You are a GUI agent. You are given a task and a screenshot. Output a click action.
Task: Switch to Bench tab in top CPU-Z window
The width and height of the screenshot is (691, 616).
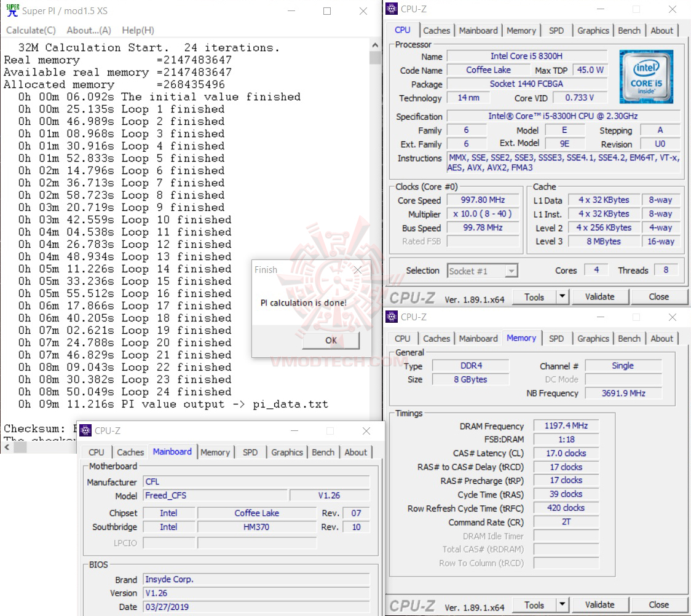tap(629, 30)
